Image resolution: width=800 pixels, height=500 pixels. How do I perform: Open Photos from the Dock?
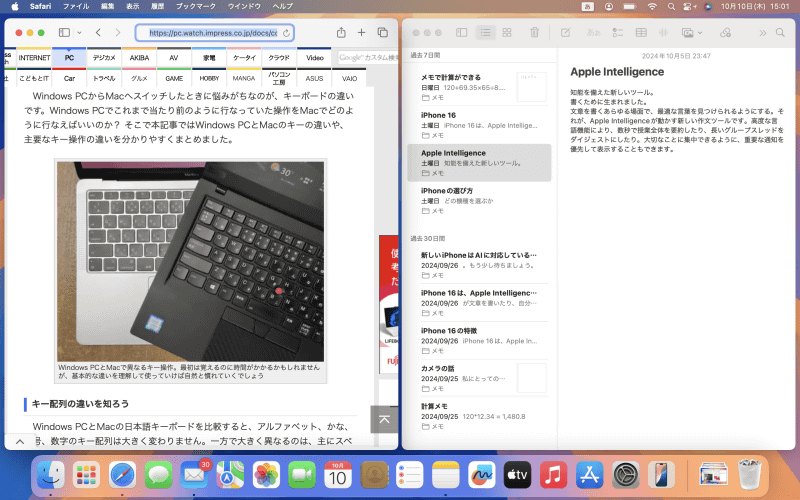tap(266, 476)
